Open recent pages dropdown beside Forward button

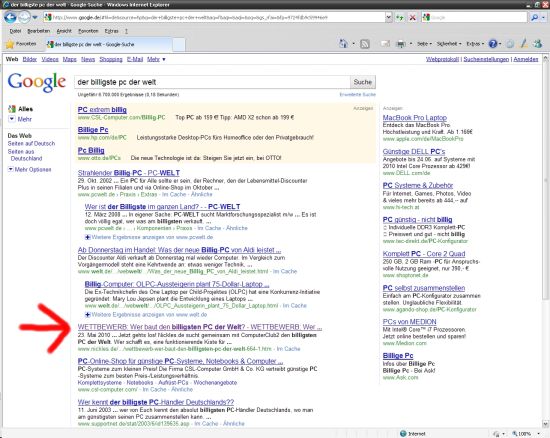(x=35, y=17)
